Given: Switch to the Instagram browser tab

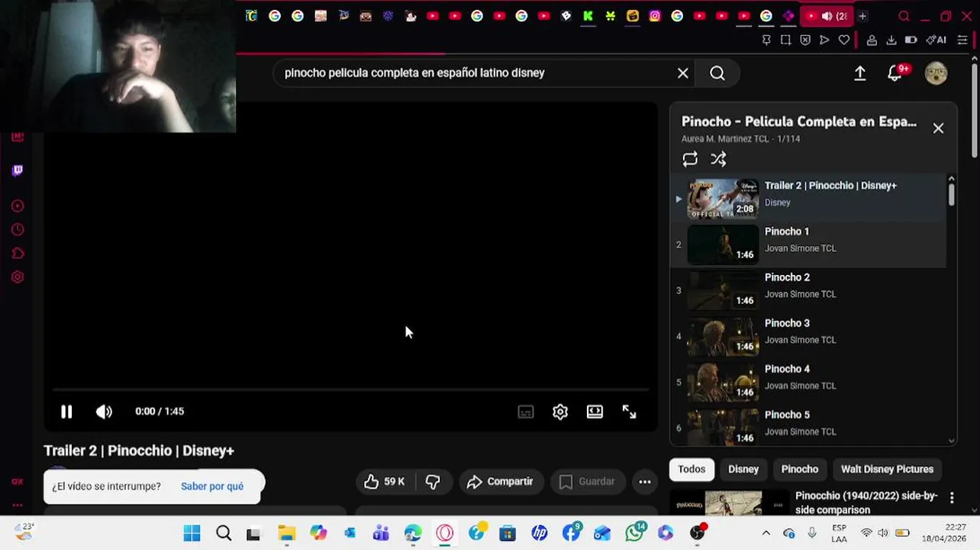Looking at the screenshot, I should point(655,16).
